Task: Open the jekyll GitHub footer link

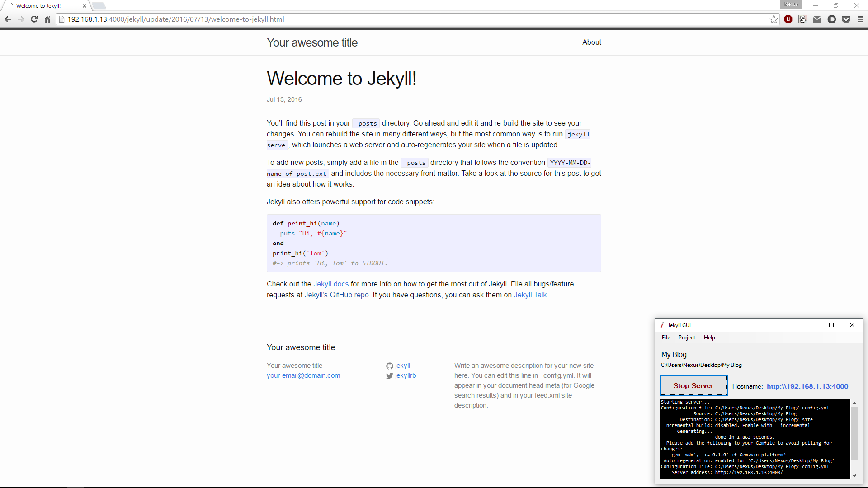Action: coord(402,366)
